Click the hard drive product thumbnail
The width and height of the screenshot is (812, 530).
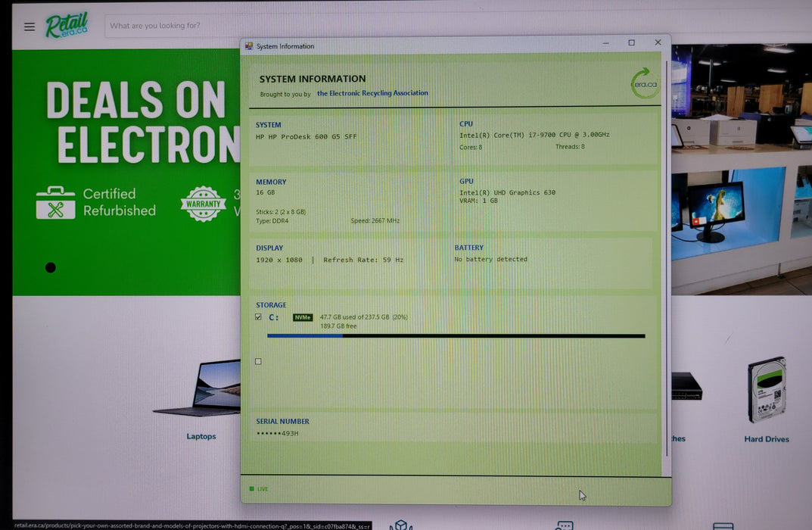(x=767, y=390)
